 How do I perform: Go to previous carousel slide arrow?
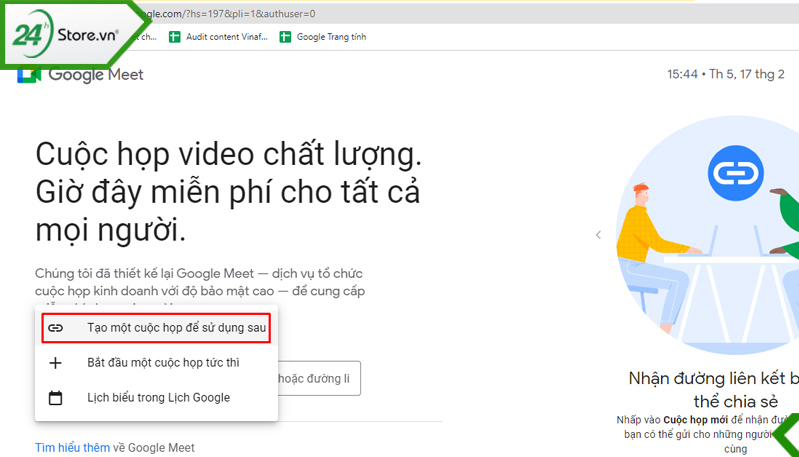[x=598, y=235]
